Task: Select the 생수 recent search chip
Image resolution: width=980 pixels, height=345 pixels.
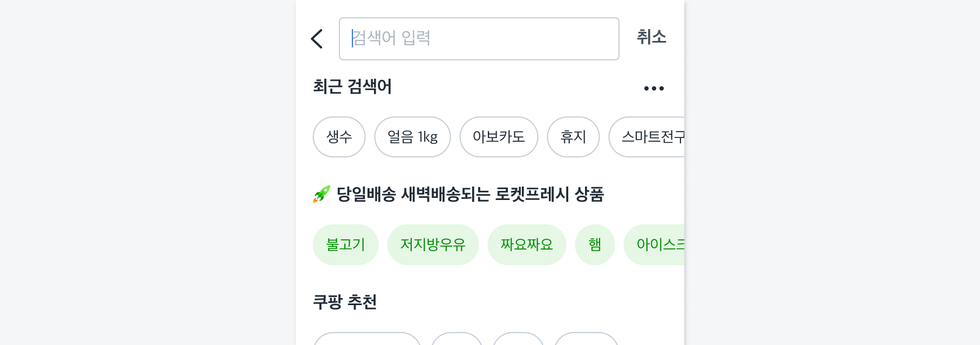Action: (x=339, y=137)
